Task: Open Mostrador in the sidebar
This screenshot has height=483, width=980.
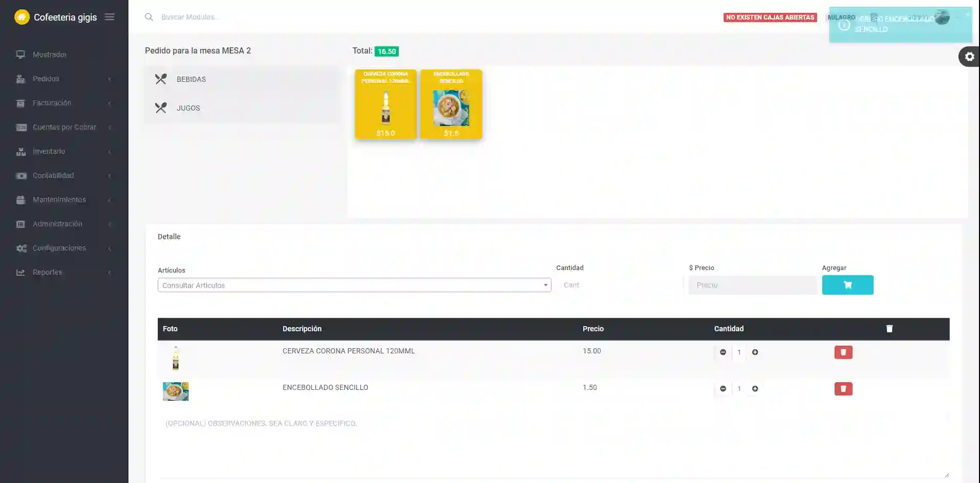Action: (49, 55)
